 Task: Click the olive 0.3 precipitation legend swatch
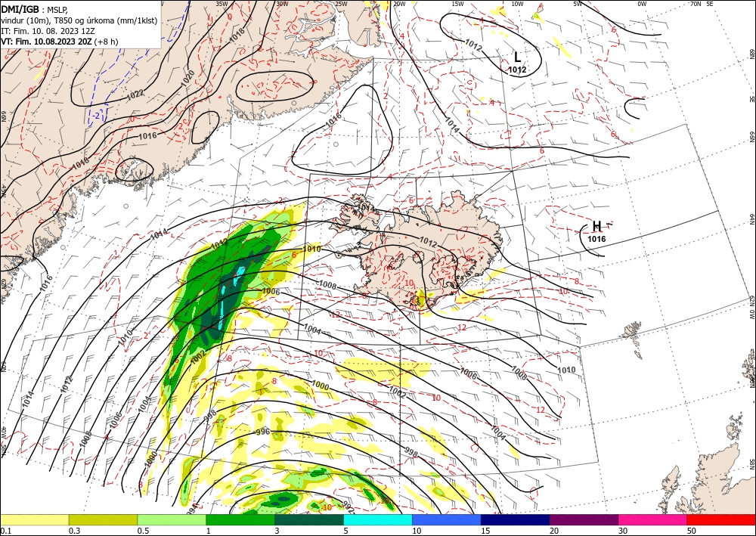(103, 519)
